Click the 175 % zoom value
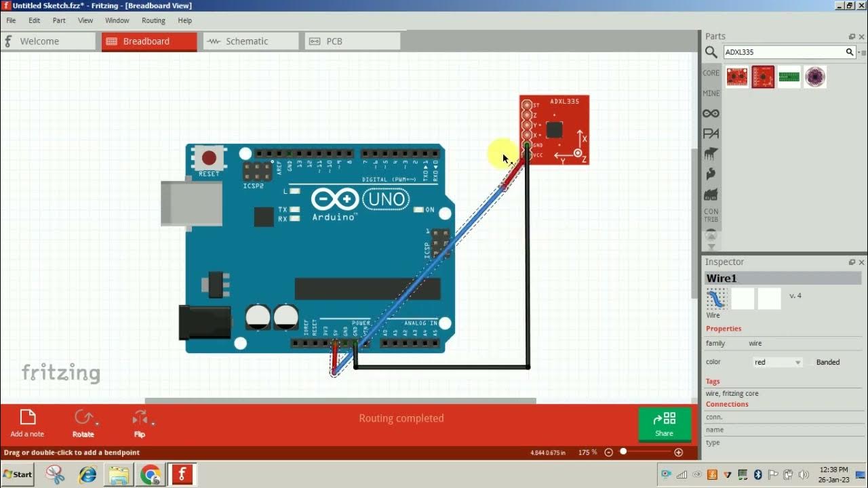The height and width of the screenshot is (488, 868). [587, 452]
